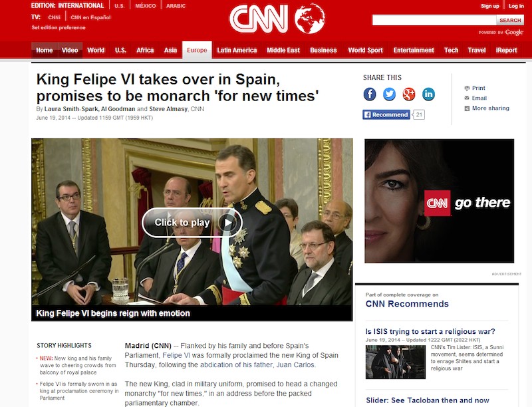Focus the site search field
Screen dimensions: 532x407
(434, 21)
